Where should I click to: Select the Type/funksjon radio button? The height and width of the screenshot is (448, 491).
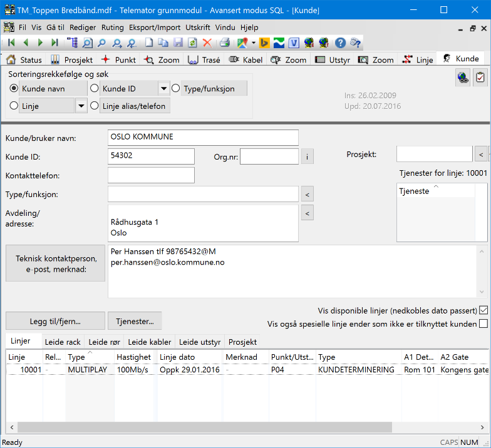pos(175,88)
